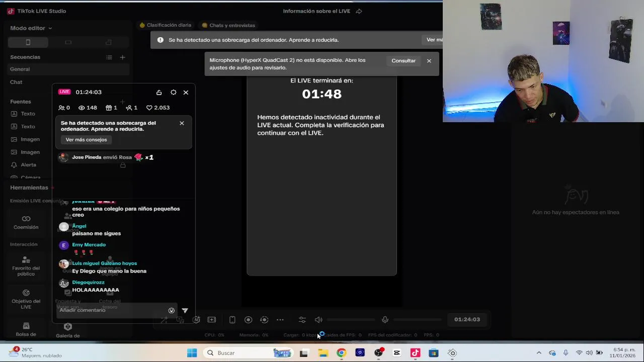Adjust the speaker volume slider
The width and height of the screenshot is (644, 362).
351,320
